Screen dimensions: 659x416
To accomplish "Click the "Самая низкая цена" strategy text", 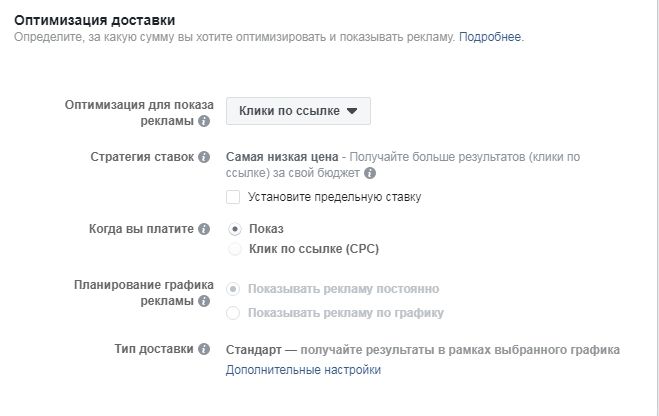I will (283, 157).
